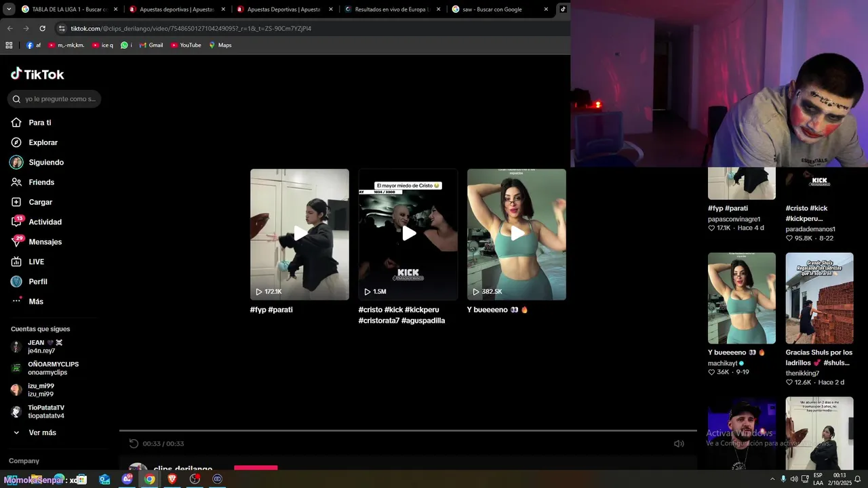Image resolution: width=868 pixels, height=488 pixels.
Task: Open the taskbar volume control
Action: coord(794,479)
